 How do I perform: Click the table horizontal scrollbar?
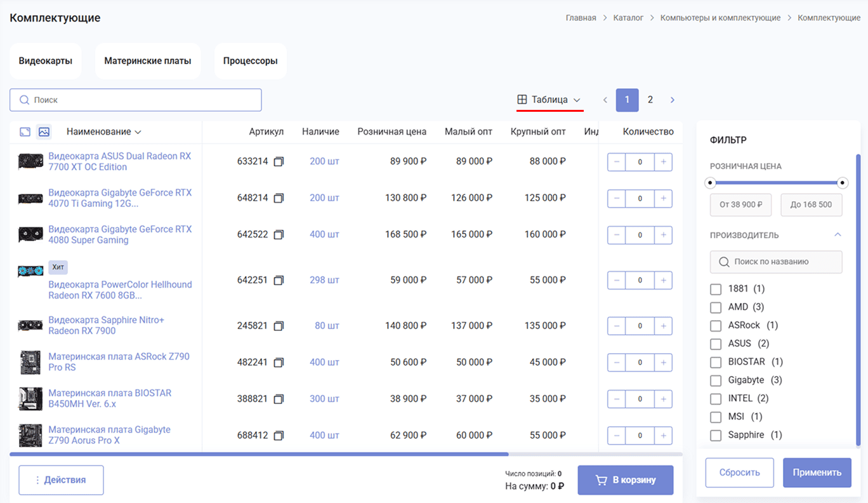point(259,454)
